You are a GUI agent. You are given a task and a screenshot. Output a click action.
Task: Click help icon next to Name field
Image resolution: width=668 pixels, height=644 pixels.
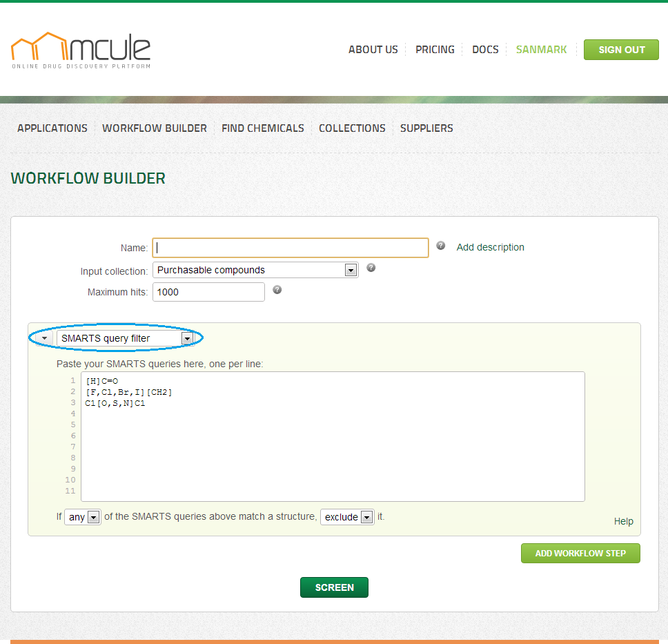(x=441, y=246)
